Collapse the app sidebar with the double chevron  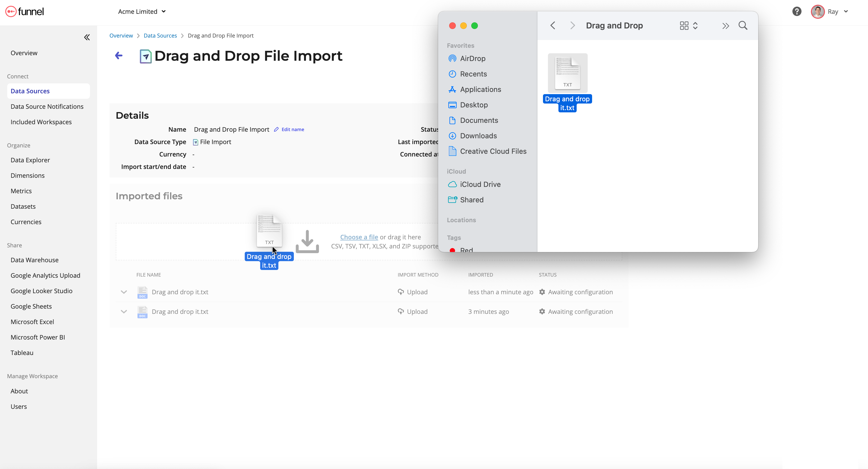(87, 37)
